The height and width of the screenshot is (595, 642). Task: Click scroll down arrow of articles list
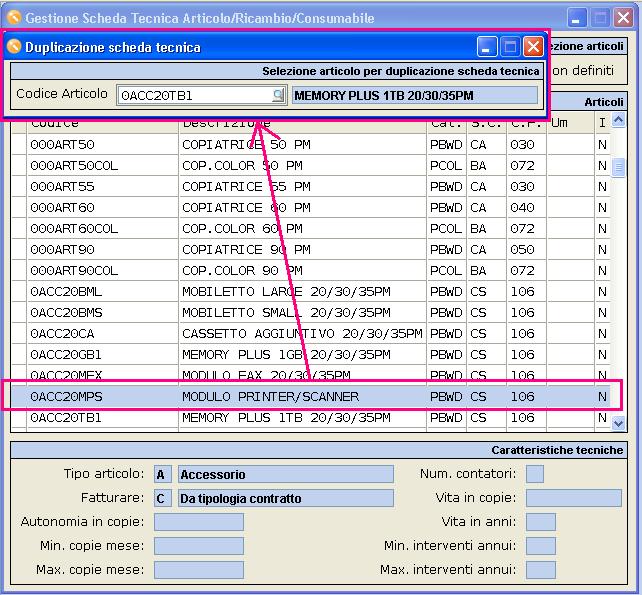(x=618, y=423)
